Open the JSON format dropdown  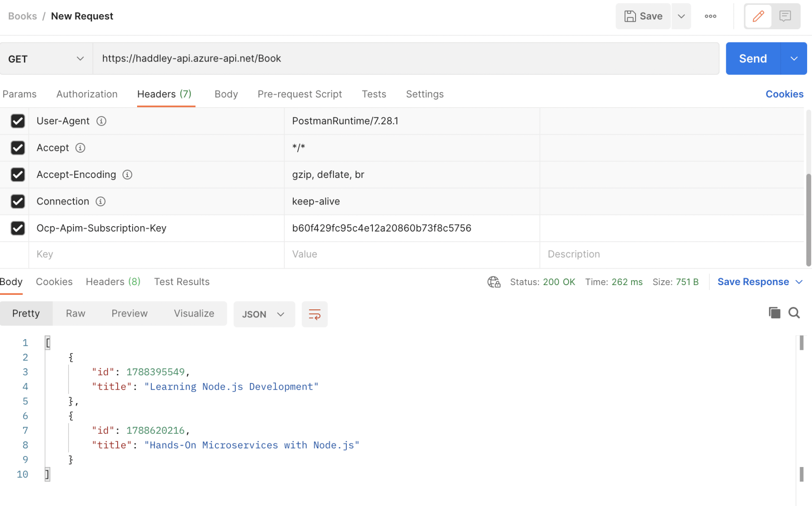click(264, 314)
